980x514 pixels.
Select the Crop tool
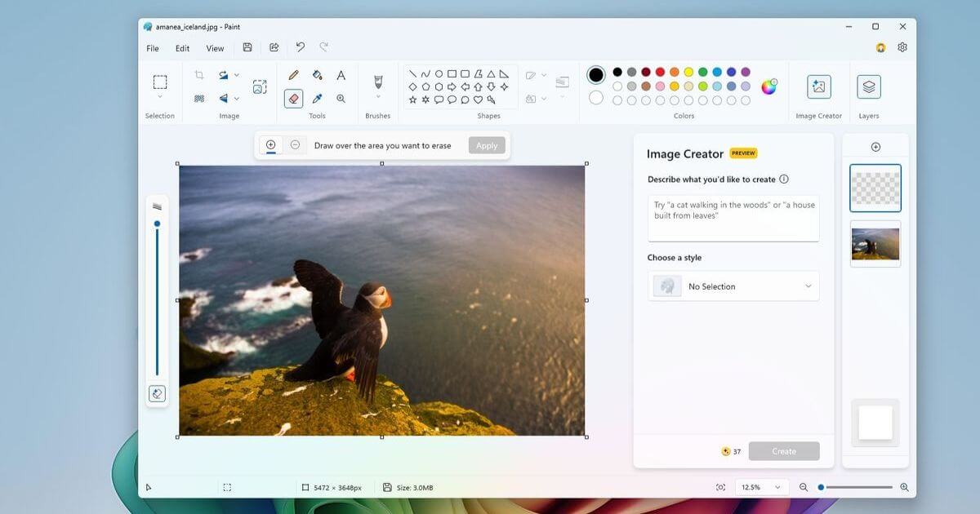coord(199,74)
